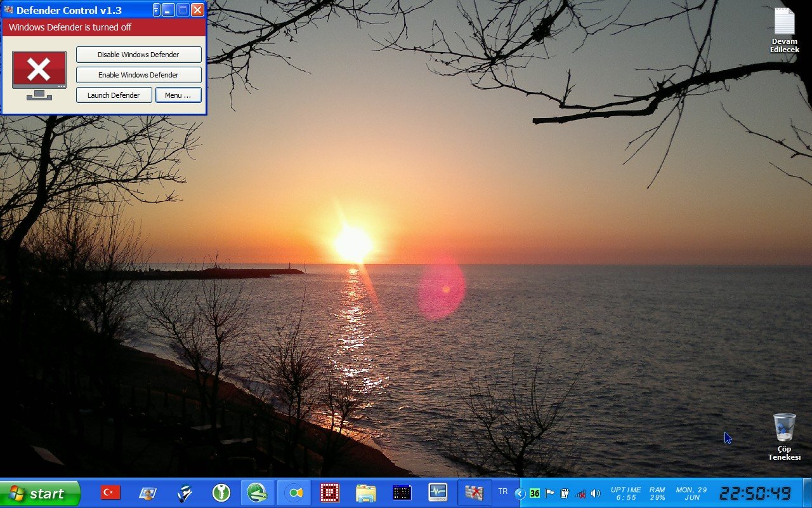This screenshot has width=812, height=508.
Task: Open the system monitor pulse taskbar icon
Action: 438,493
